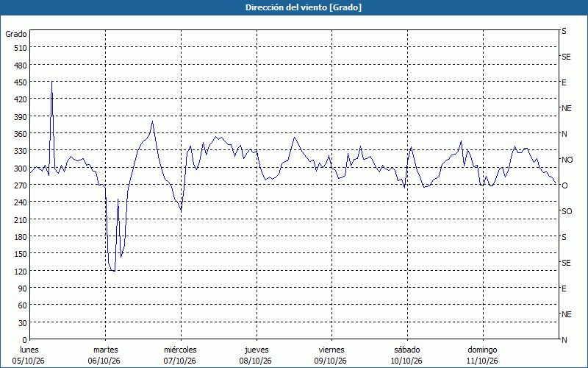Click the y-axis value 120
This screenshot has height=368, width=588.
[21, 271]
